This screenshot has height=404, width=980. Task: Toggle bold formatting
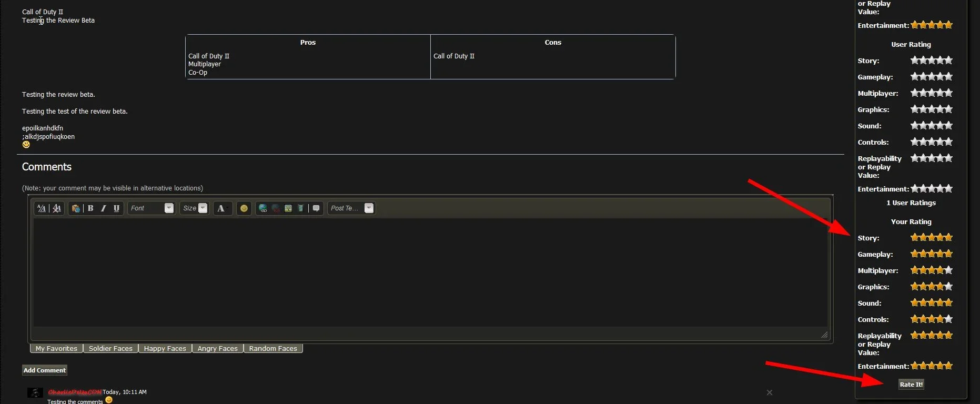point(90,208)
